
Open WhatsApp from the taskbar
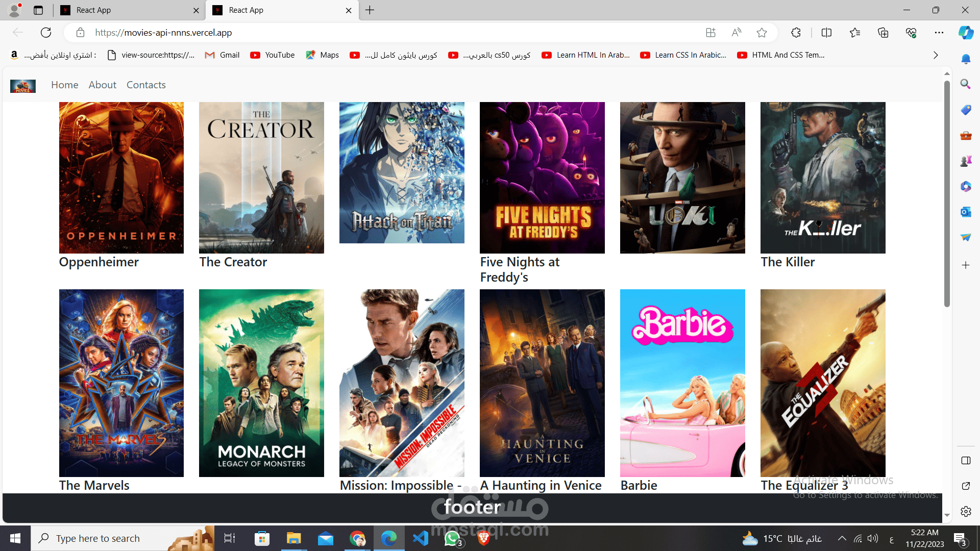[452, 538]
